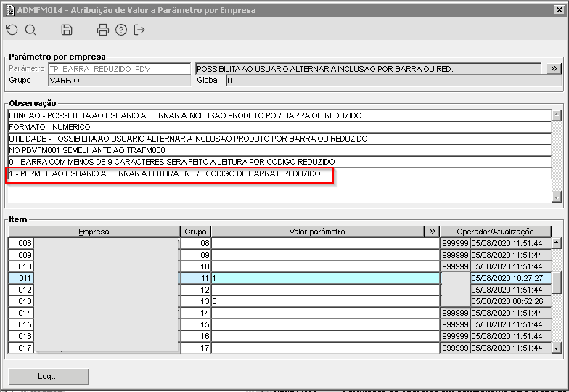Select observation line 'FUNCAO - POSSIBILITA AO USUARIO'
Screen dimensions: 569x392
tap(279, 115)
